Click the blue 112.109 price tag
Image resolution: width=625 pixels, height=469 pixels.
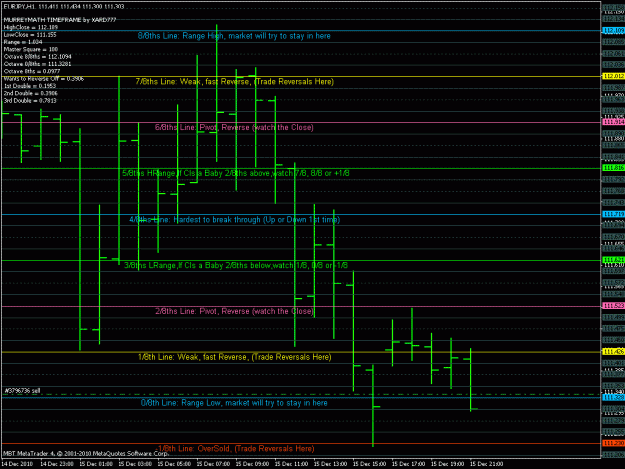[613, 31]
